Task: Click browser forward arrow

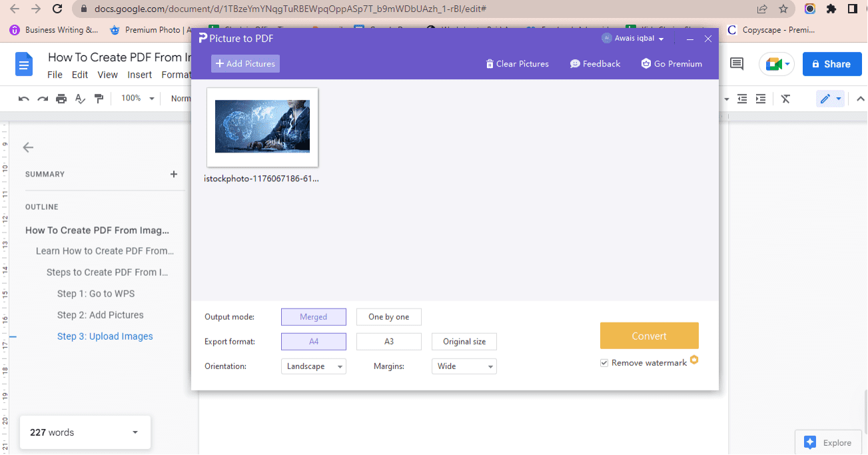Action: tap(36, 9)
